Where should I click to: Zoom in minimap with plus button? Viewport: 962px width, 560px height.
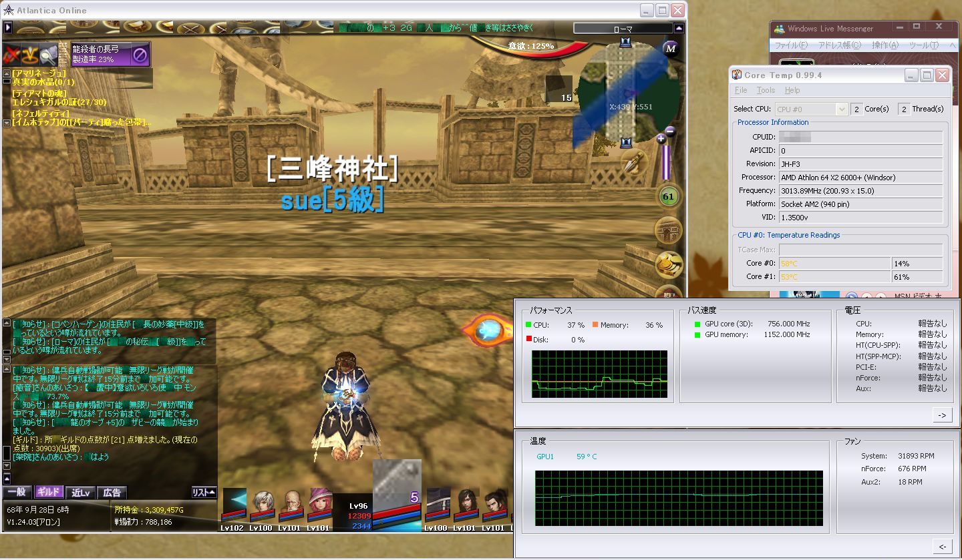(661, 139)
